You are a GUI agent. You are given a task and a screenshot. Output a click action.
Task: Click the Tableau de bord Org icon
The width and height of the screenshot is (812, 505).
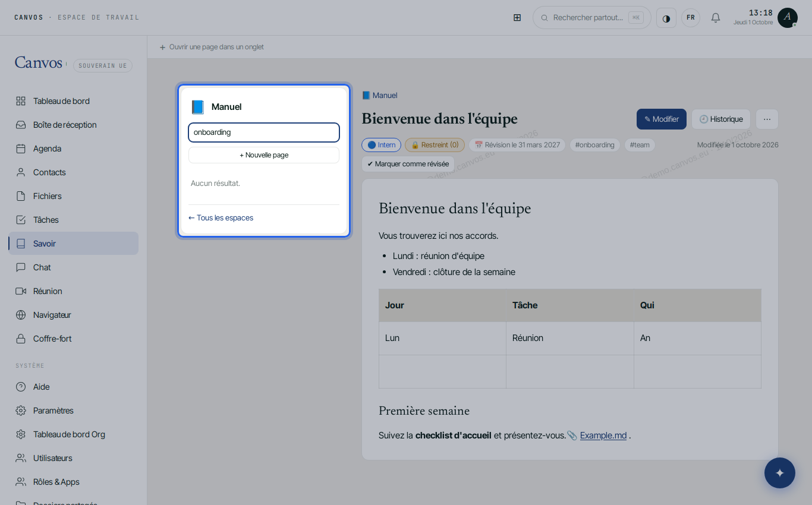[21, 434]
